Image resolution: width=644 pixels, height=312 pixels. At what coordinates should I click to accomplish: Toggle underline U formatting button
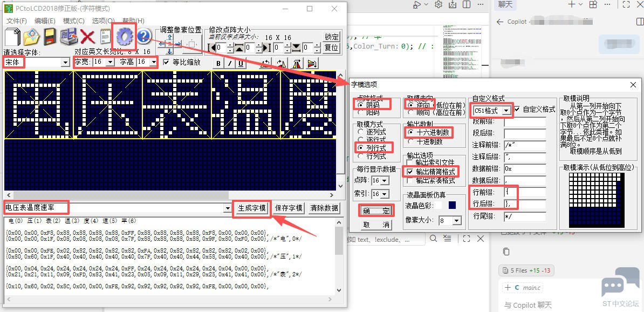[x=241, y=63]
